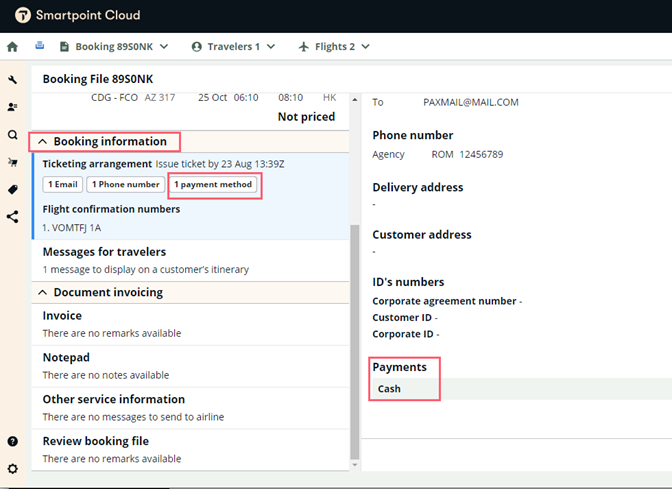Click the CDG - FCO AZ 317 flight row

(213, 98)
